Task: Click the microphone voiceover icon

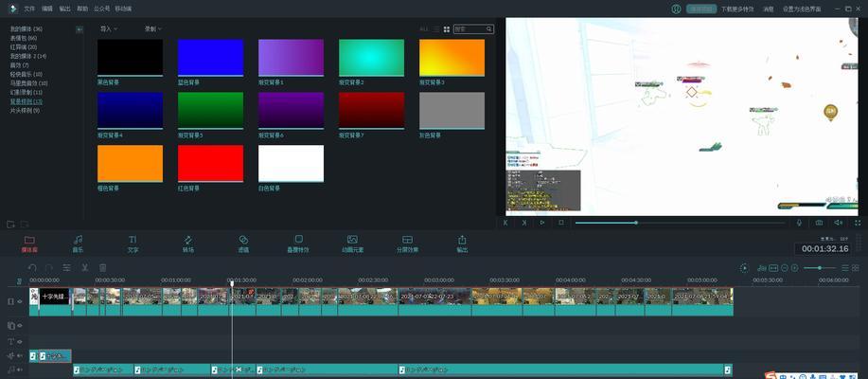Action: (x=799, y=223)
